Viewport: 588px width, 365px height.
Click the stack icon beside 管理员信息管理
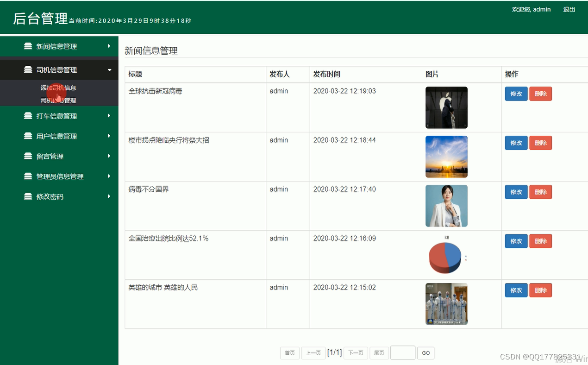[x=28, y=176]
